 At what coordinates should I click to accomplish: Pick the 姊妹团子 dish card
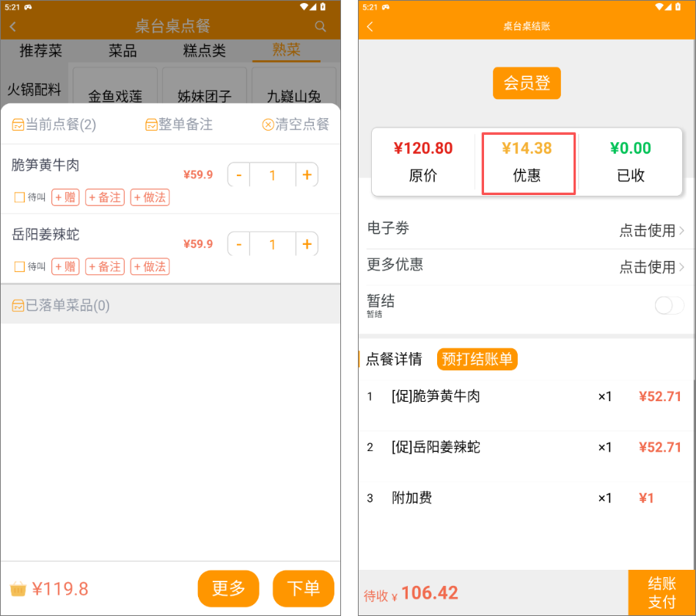[x=205, y=86]
